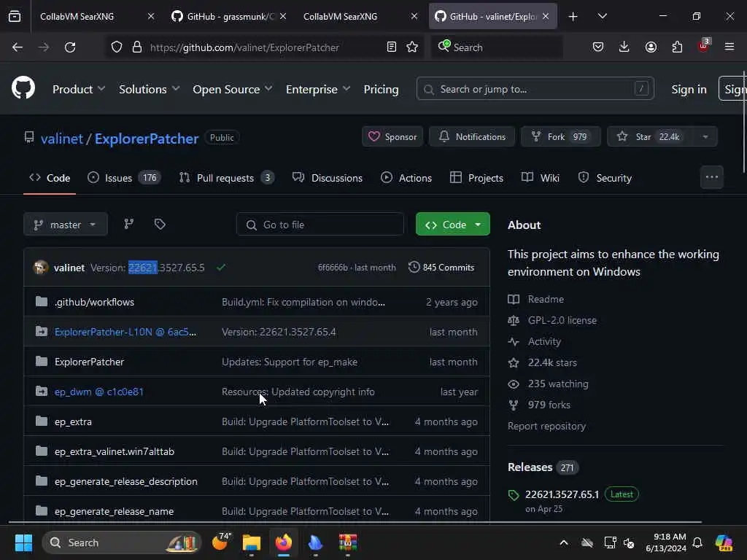Click the green commit status checkmark

(x=221, y=267)
